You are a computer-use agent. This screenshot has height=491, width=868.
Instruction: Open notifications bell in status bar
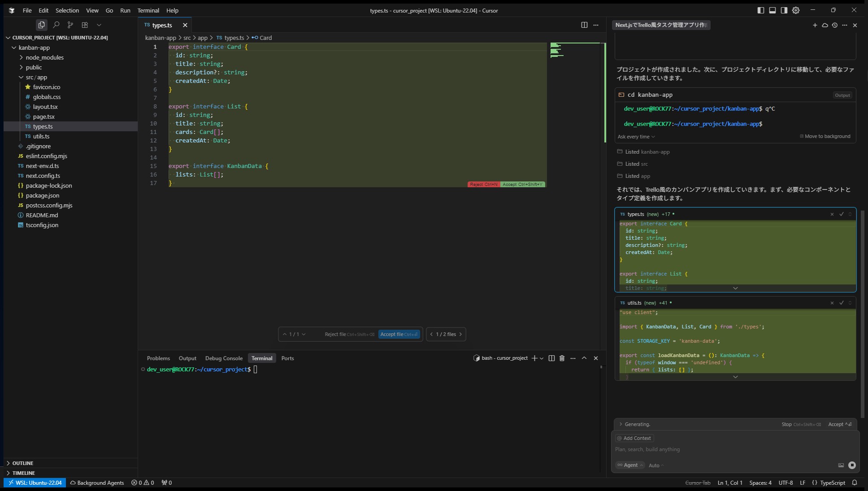pyautogui.click(x=855, y=482)
